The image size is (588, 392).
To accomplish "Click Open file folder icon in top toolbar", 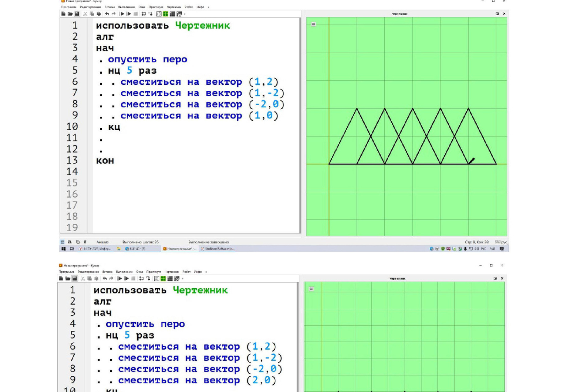I will point(70,14).
